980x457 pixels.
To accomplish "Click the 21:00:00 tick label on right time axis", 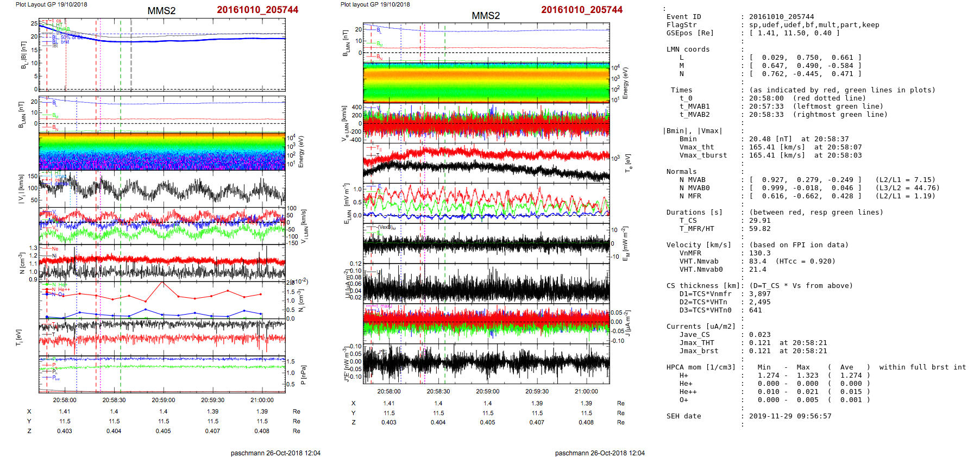I will coord(586,391).
